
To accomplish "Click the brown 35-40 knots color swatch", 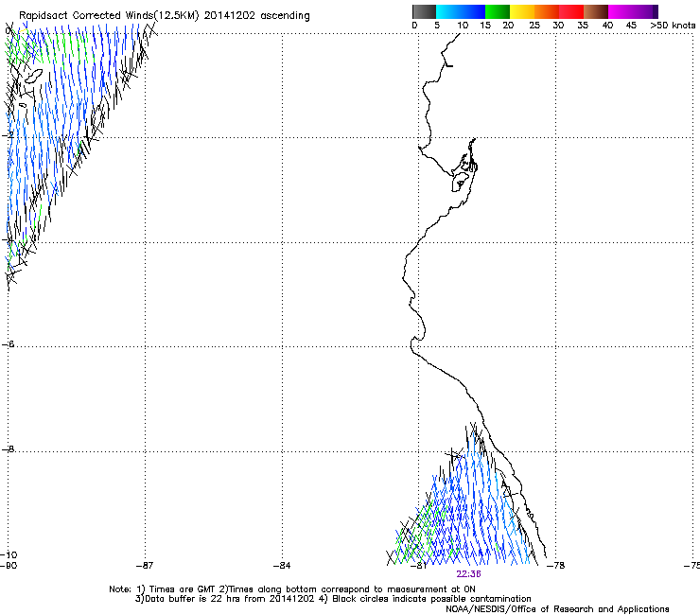I will tap(596, 11).
